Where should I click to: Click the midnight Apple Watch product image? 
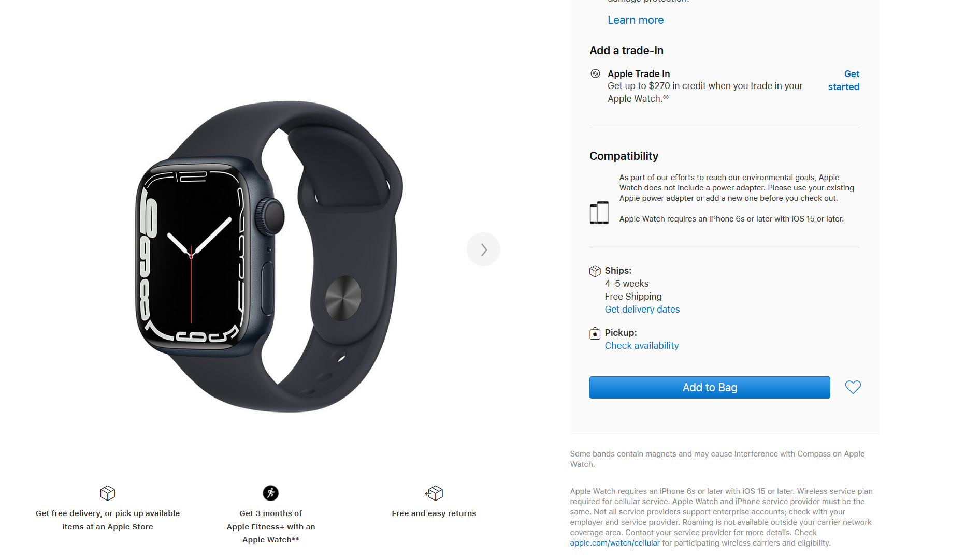pos(269,256)
